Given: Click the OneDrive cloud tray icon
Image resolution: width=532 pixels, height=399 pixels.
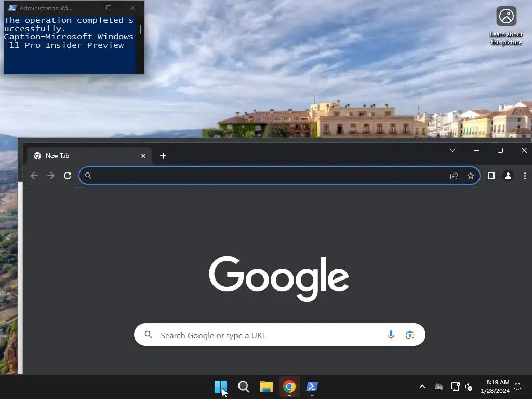Looking at the screenshot, I should point(439,387).
